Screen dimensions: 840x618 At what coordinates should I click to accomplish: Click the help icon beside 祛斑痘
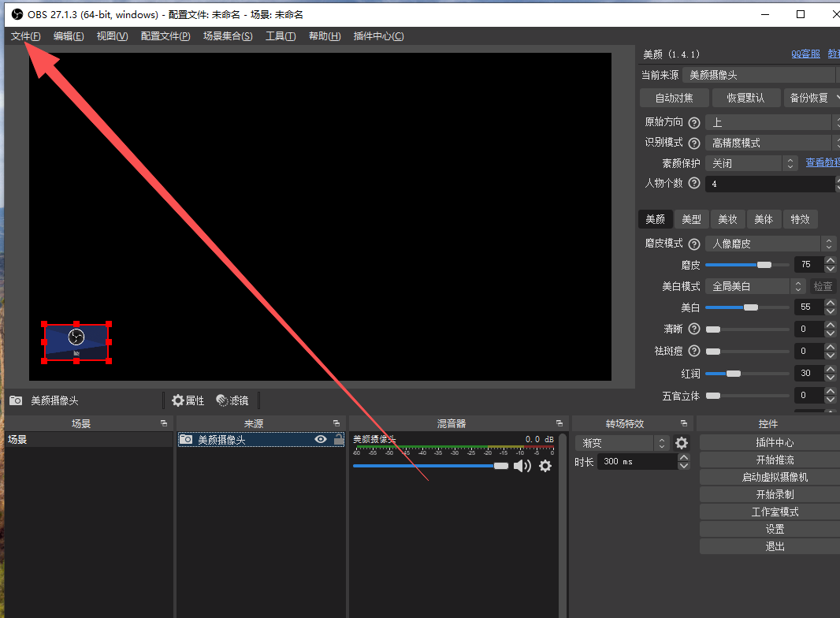click(x=694, y=351)
